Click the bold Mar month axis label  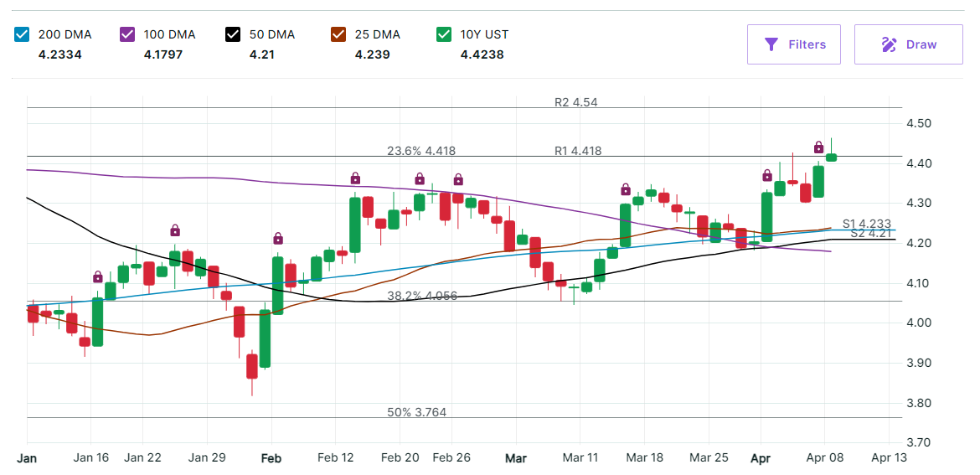516,458
